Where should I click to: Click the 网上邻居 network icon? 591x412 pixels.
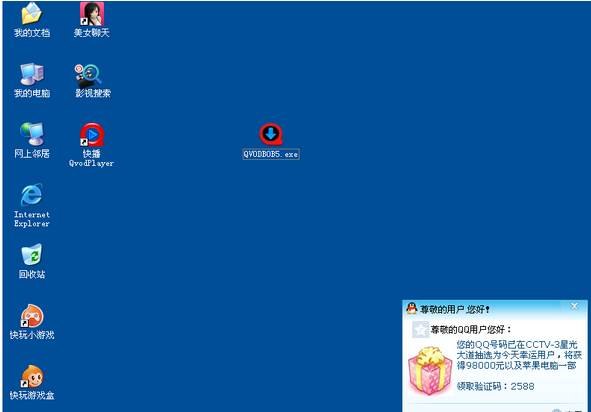(32, 134)
